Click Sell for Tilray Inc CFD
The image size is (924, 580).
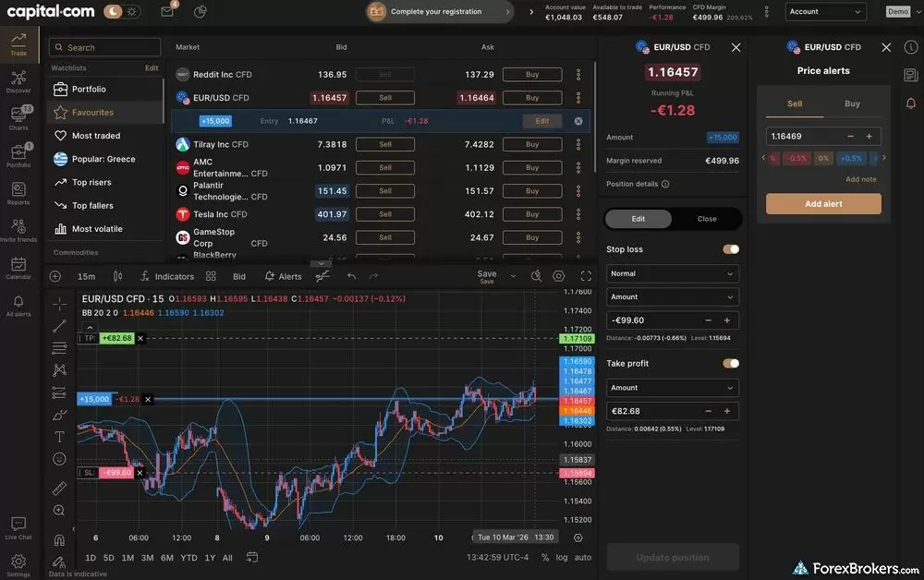point(384,144)
